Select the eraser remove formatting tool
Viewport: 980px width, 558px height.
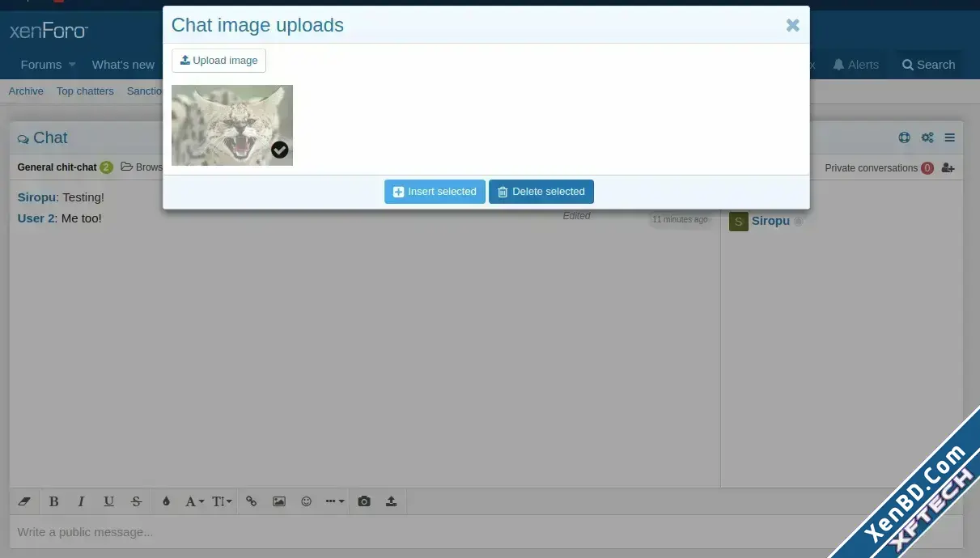(x=24, y=501)
